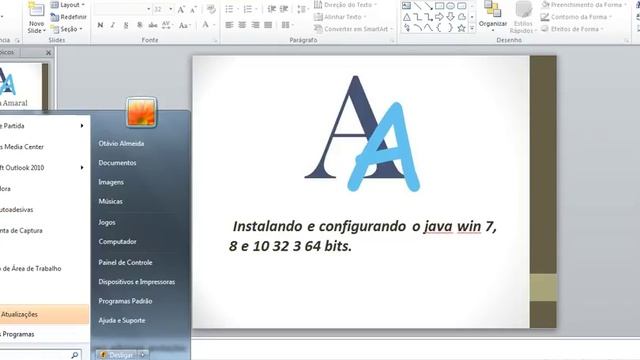The height and width of the screenshot is (360, 640).
Task: Click the Redefinir slide button
Action: tap(68, 17)
